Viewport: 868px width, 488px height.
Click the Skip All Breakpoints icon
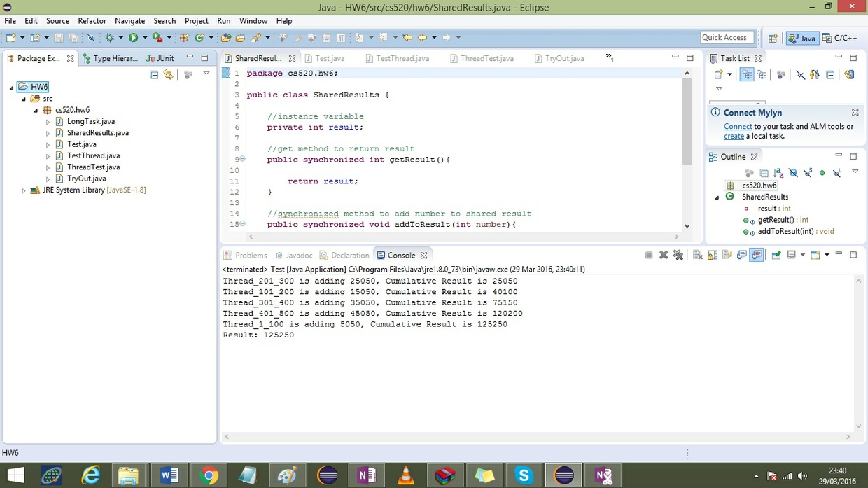90,37
